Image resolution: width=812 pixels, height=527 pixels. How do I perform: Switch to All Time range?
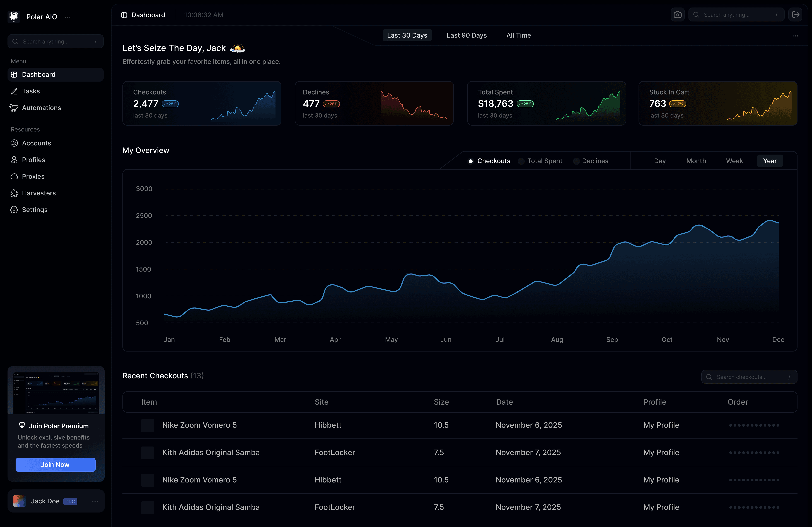tap(518, 35)
